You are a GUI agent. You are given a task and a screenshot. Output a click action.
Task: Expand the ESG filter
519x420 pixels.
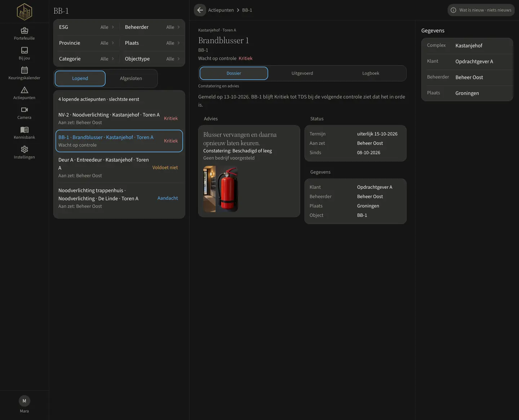[86, 27]
